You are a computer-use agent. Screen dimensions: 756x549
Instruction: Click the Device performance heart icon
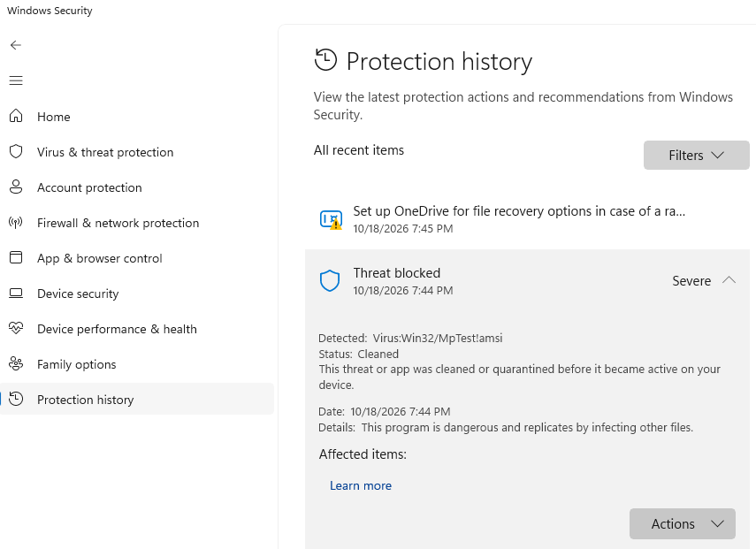tap(16, 328)
